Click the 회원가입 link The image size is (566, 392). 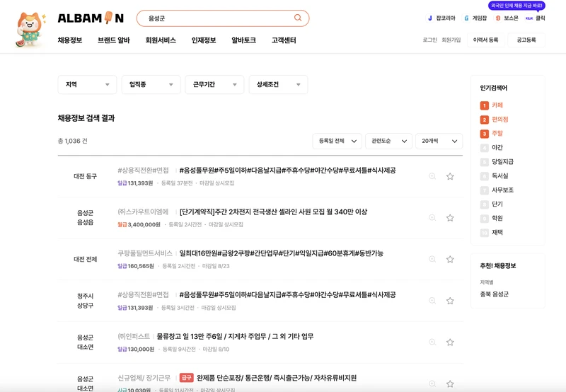[x=451, y=40]
